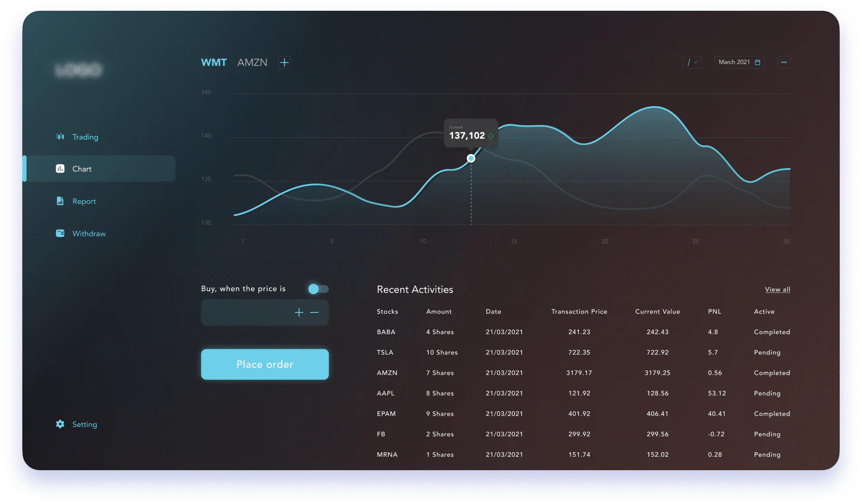The width and height of the screenshot is (862, 504).
Task: Open the three-dot more options menu
Action: click(x=784, y=62)
